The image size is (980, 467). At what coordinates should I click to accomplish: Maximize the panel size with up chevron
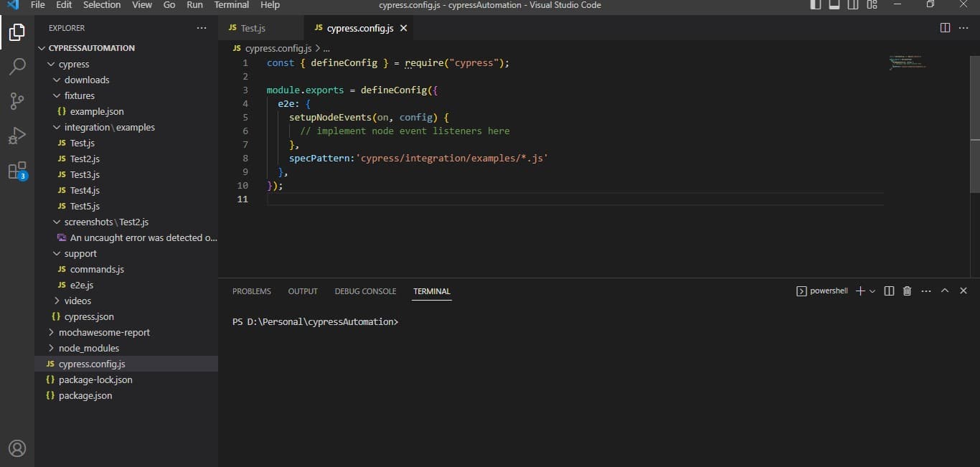point(945,291)
